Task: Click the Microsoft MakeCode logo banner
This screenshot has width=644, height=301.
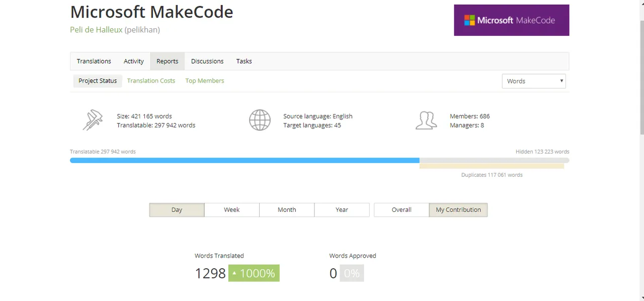Action: click(x=511, y=20)
